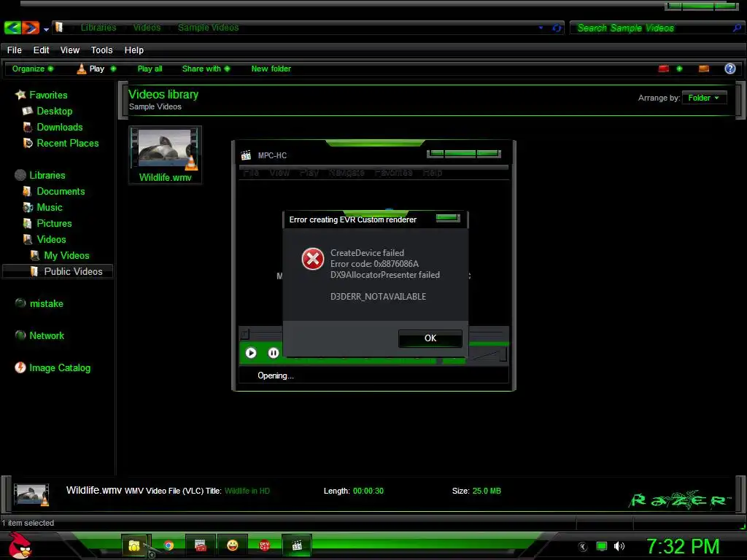Viewport: 747px width, 560px height.
Task: Go forward with the orange forward arrow
Action: (x=30, y=28)
